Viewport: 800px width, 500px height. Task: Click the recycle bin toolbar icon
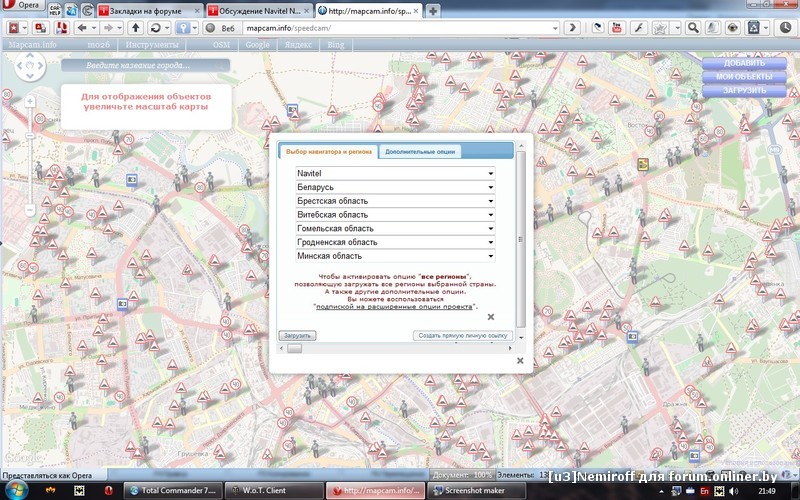coord(753,28)
